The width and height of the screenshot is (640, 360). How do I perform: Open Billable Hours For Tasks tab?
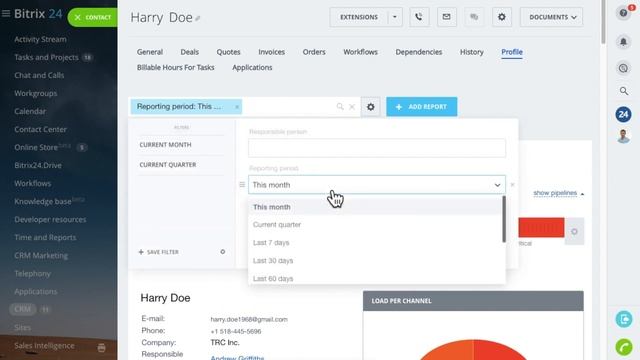pos(176,68)
